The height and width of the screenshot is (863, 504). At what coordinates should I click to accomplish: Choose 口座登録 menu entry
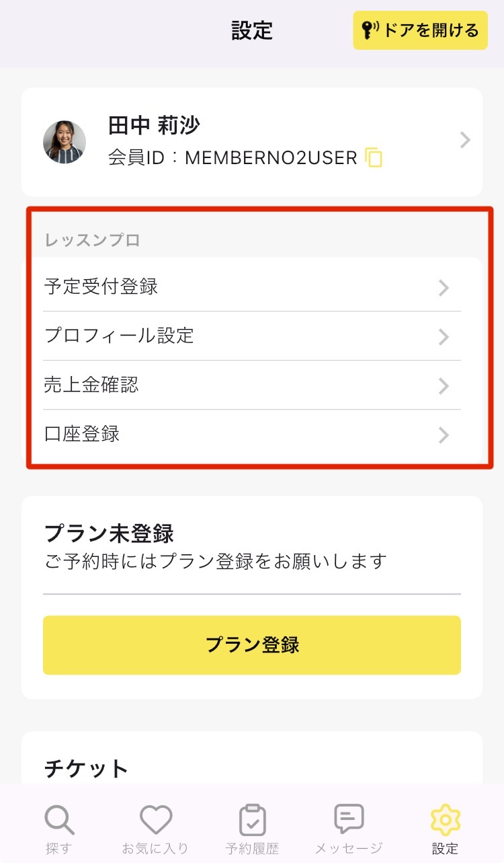[82, 435]
